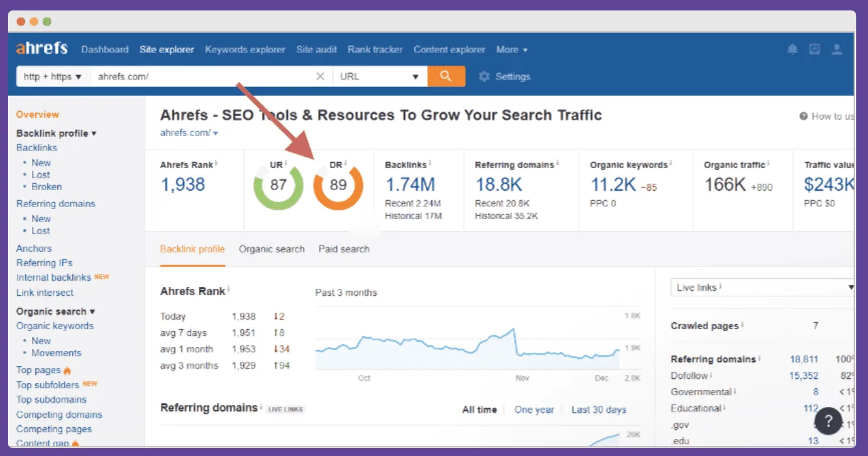Click inside the URL input field

(x=196, y=76)
